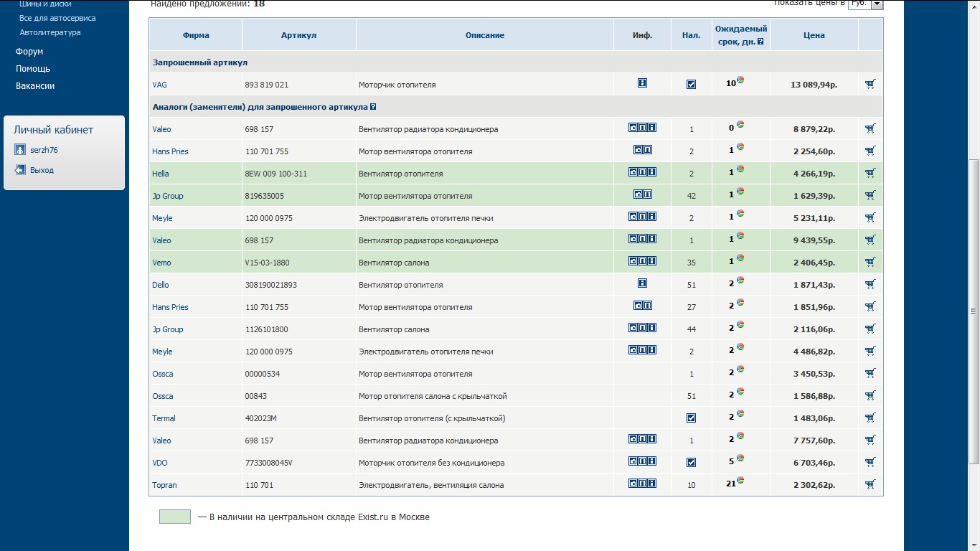Click cart icon in the Hella row
980x551 pixels.
tap(870, 173)
